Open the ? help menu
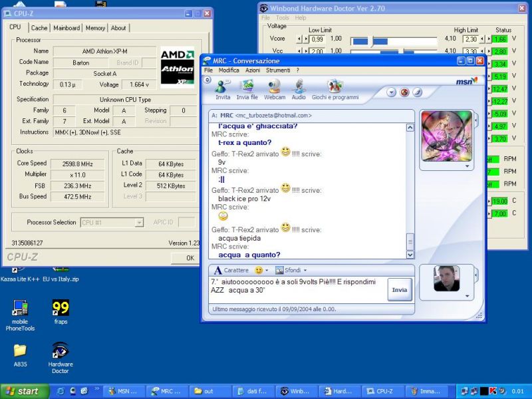Image resolution: width=532 pixels, height=399 pixels. point(297,70)
